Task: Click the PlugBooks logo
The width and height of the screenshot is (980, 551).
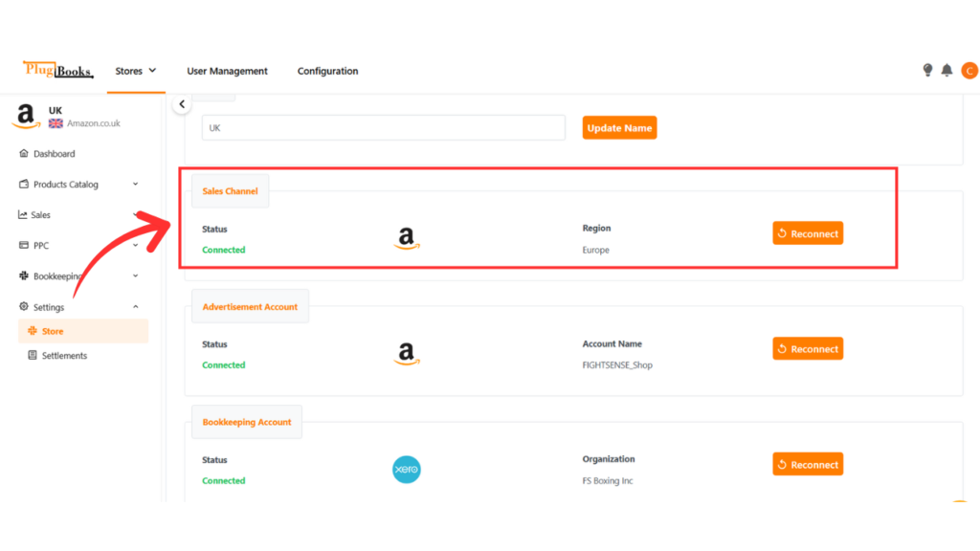Action: (58, 70)
